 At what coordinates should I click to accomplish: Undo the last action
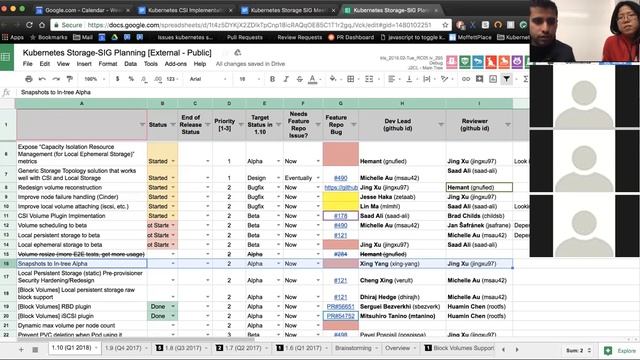click(x=42, y=79)
